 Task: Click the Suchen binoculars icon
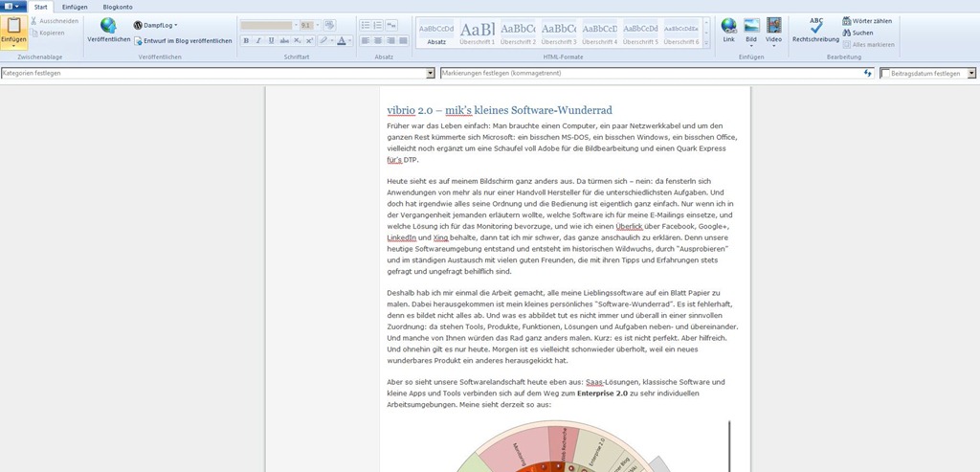point(847,33)
